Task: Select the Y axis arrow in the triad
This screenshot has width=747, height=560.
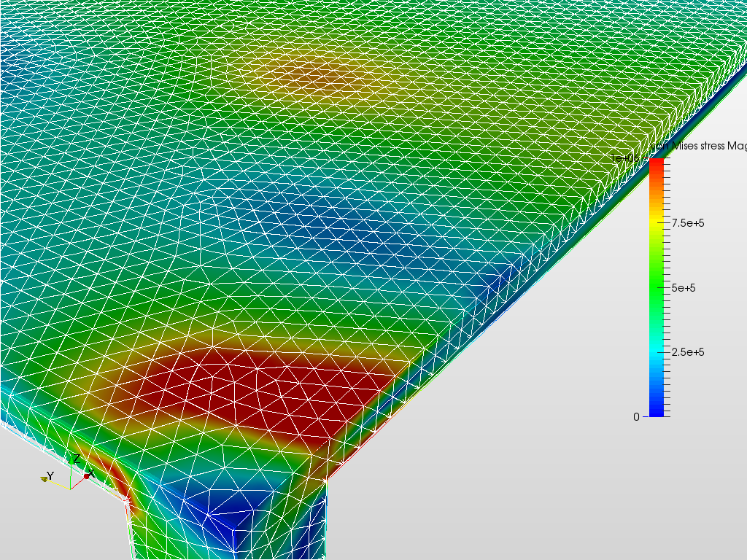Action: (x=45, y=479)
